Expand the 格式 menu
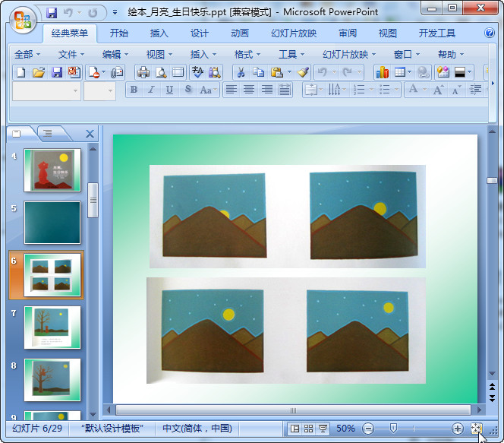Image resolution: width=504 pixels, height=443 pixels. point(247,55)
